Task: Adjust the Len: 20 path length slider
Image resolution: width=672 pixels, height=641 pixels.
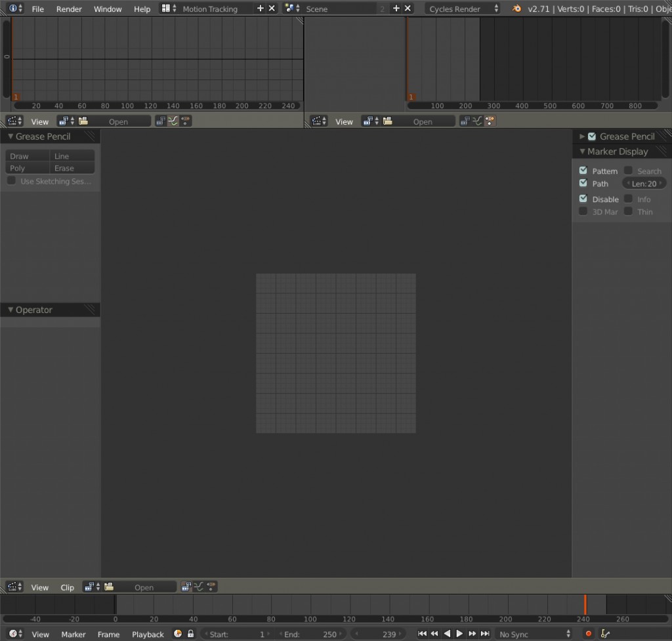Action: [644, 183]
